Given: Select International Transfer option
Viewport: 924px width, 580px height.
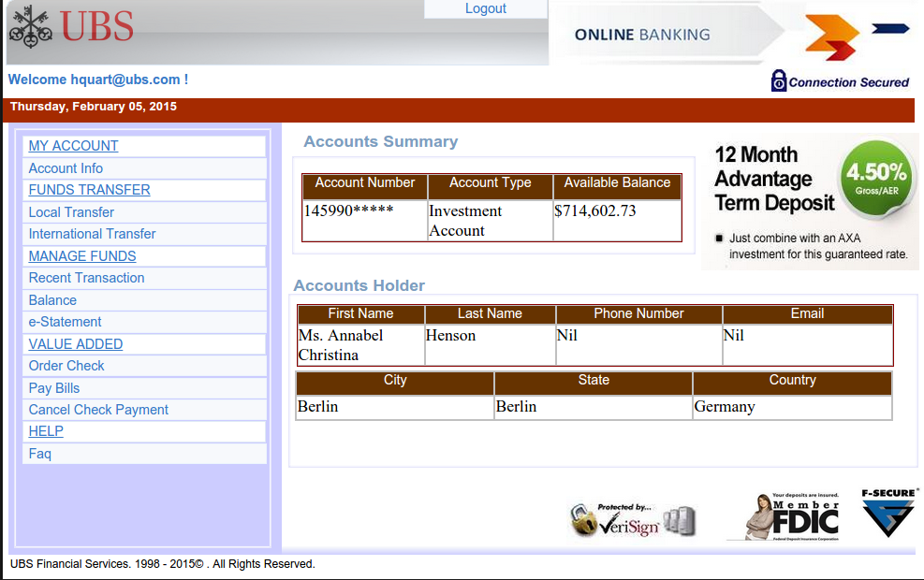Looking at the screenshot, I should coord(92,235).
